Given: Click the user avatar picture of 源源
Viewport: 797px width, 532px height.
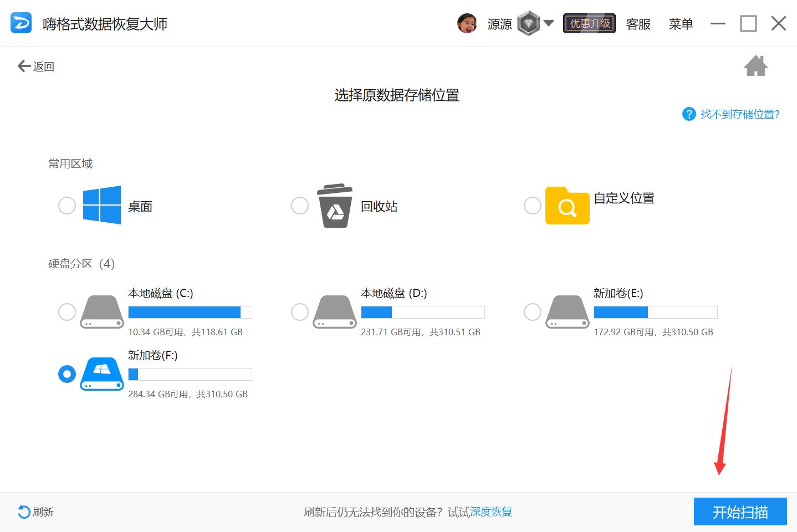Looking at the screenshot, I should click(x=467, y=23).
